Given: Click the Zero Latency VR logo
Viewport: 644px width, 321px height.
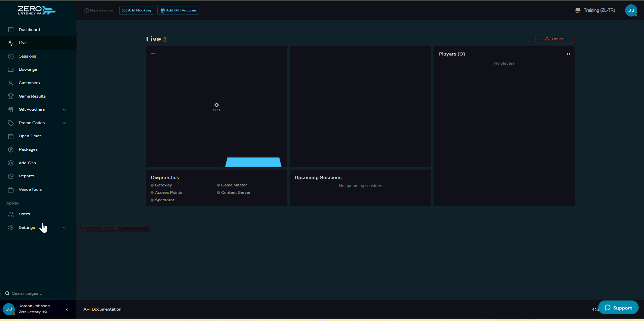Looking at the screenshot, I should pyautogui.click(x=37, y=10).
